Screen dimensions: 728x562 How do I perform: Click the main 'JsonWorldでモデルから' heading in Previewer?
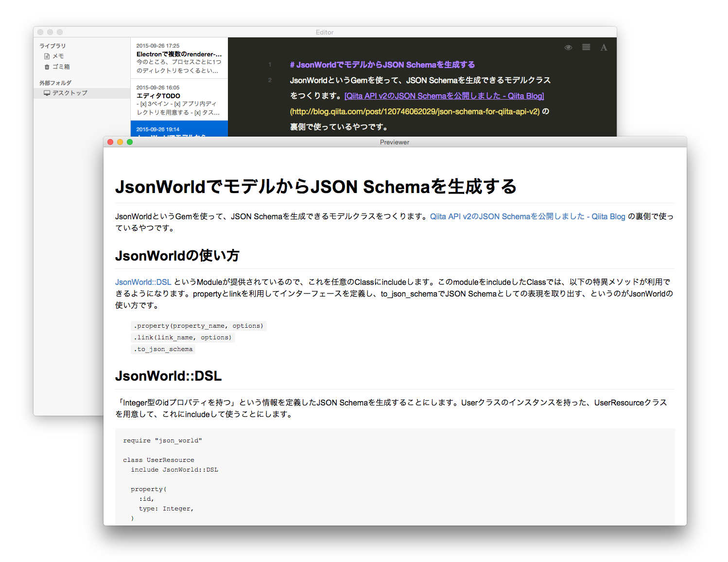tap(316, 187)
